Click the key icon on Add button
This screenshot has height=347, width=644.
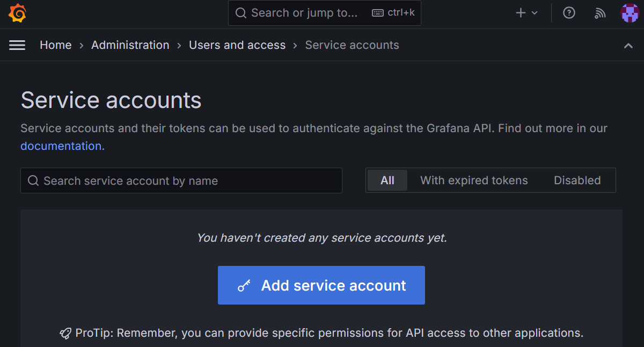(244, 286)
